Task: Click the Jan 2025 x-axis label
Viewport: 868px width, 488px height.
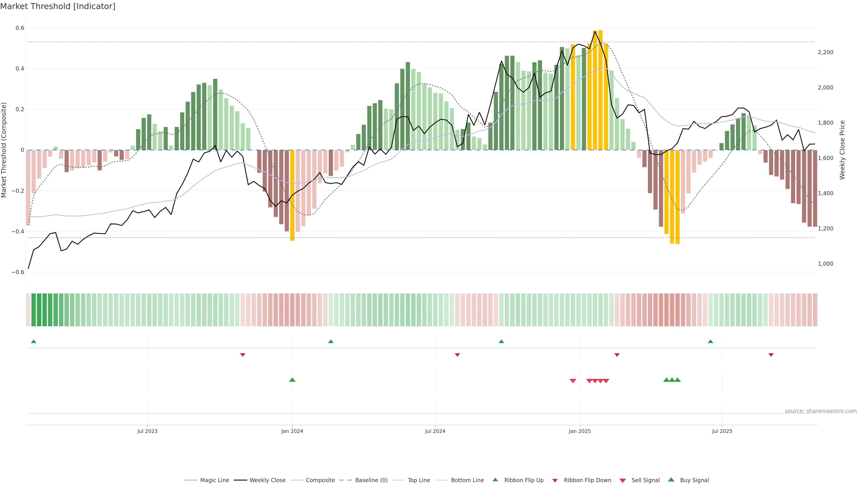Action: (x=580, y=432)
